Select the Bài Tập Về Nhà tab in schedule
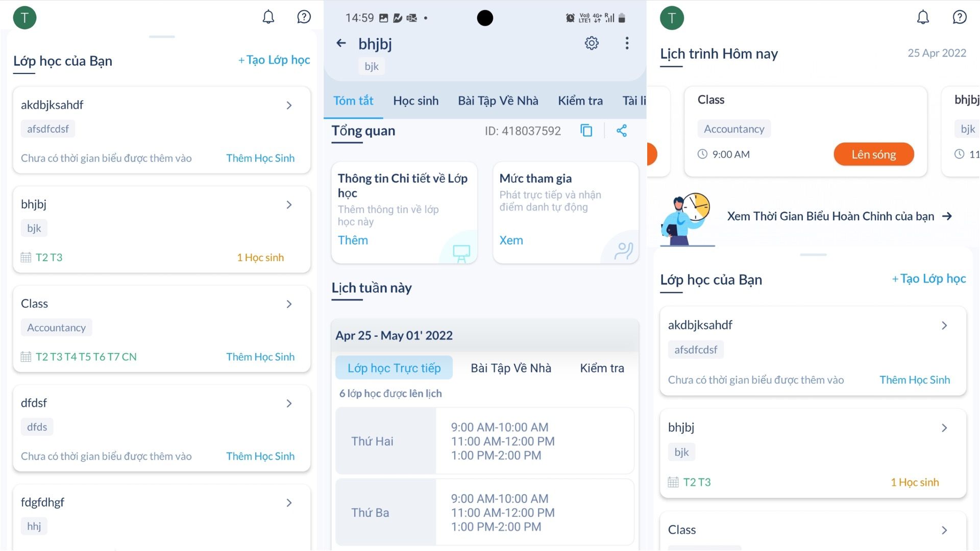The height and width of the screenshot is (551, 980). pyautogui.click(x=510, y=367)
